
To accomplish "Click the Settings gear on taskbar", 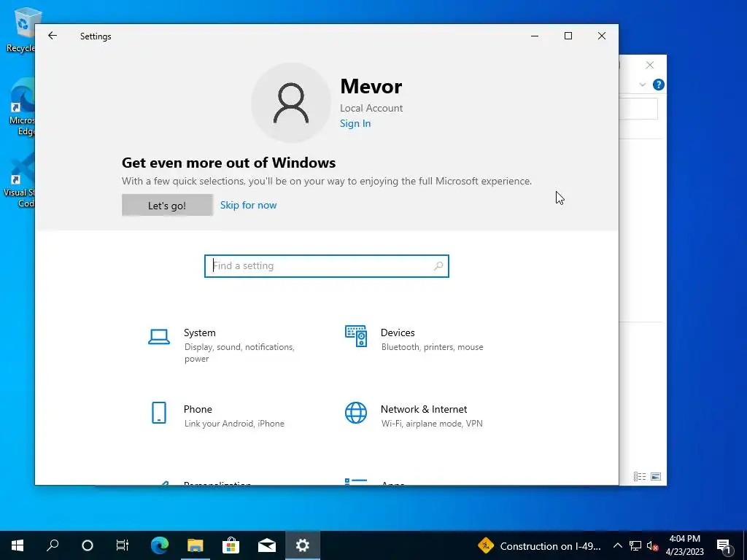I will tap(303, 545).
